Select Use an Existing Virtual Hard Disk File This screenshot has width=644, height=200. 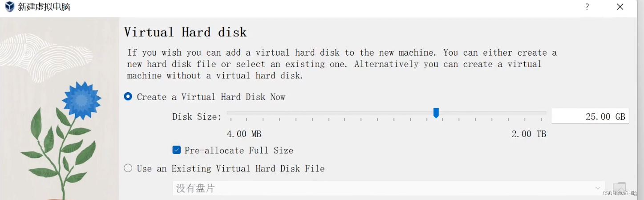click(x=128, y=168)
